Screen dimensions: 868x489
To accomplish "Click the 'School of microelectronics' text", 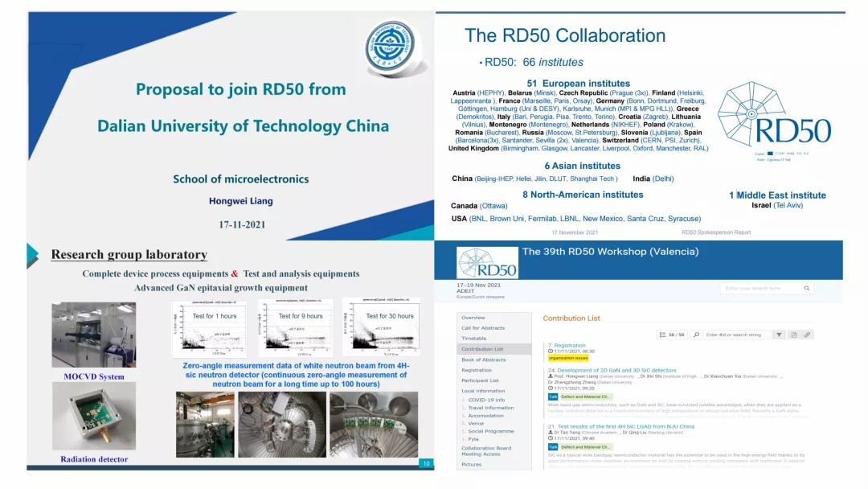I will 241,179.
